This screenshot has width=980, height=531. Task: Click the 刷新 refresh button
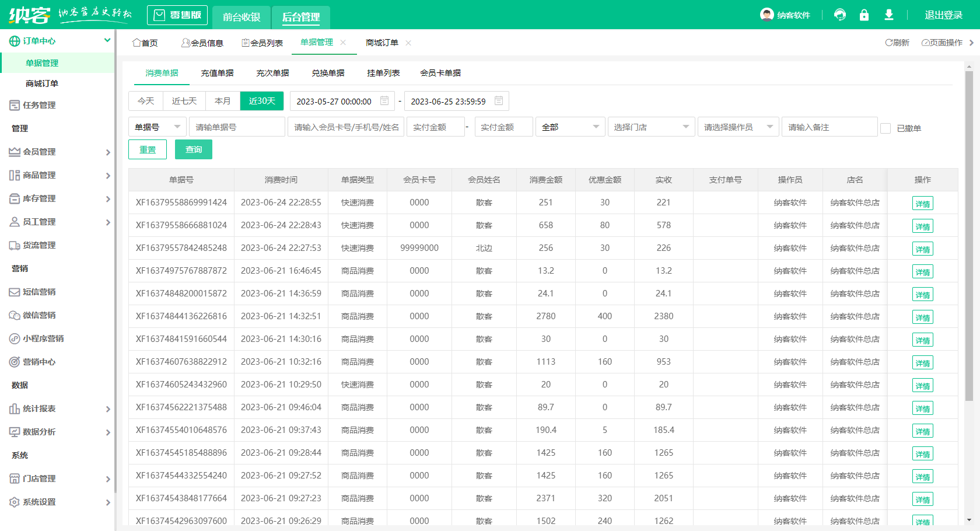(897, 43)
